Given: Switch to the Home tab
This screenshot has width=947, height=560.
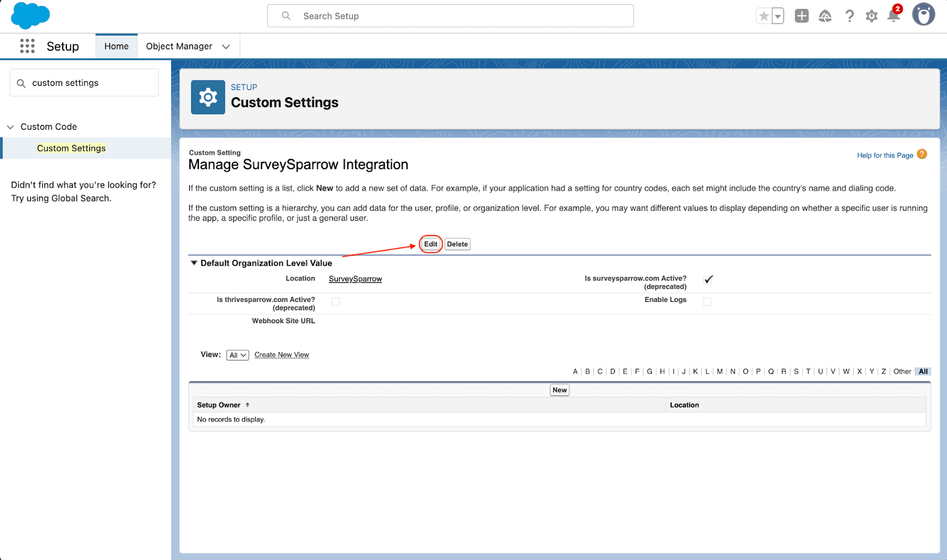Looking at the screenshot, I should [117, 46].
